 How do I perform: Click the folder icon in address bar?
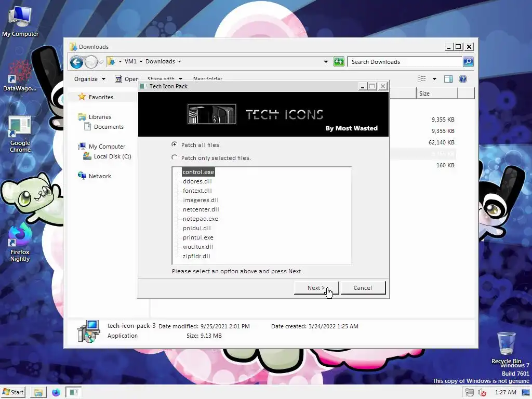pos(111,61)
